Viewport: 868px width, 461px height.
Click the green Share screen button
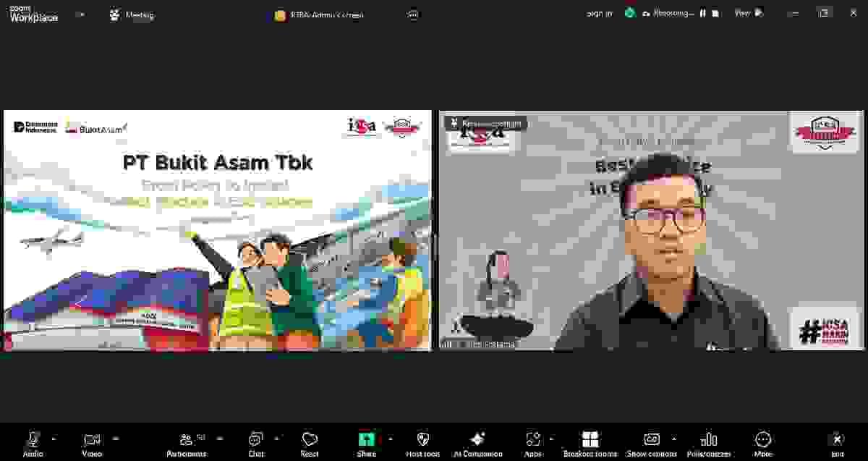click(x=366, y=440)
